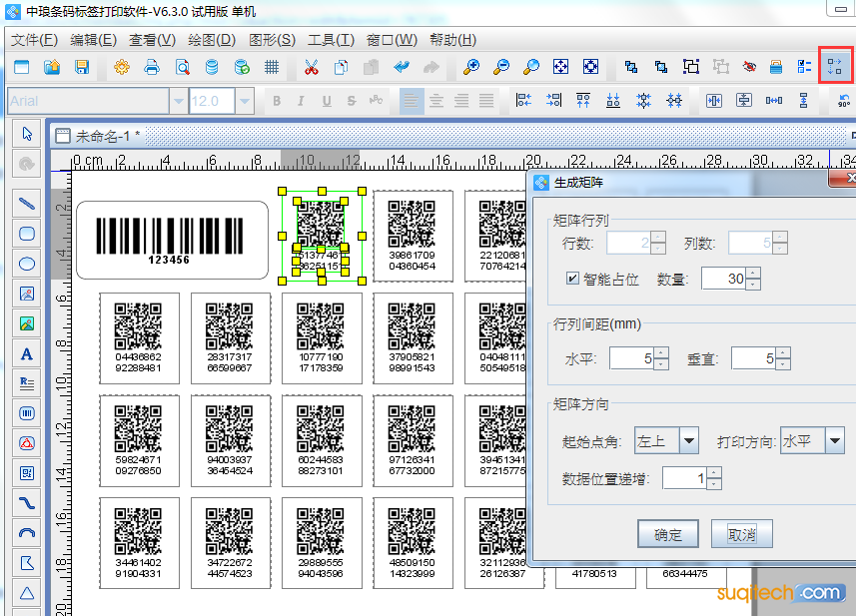Click the scissors cut icon

311,67
